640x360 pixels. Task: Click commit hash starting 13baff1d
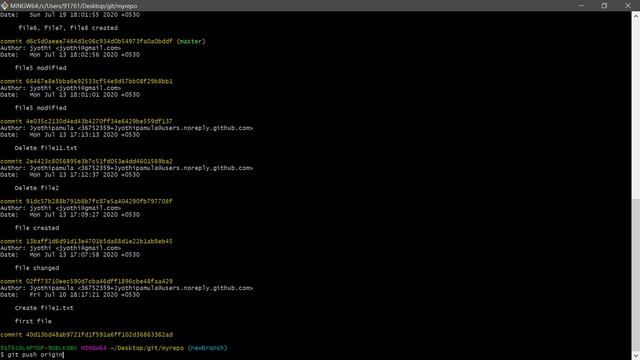click(99, 241)
